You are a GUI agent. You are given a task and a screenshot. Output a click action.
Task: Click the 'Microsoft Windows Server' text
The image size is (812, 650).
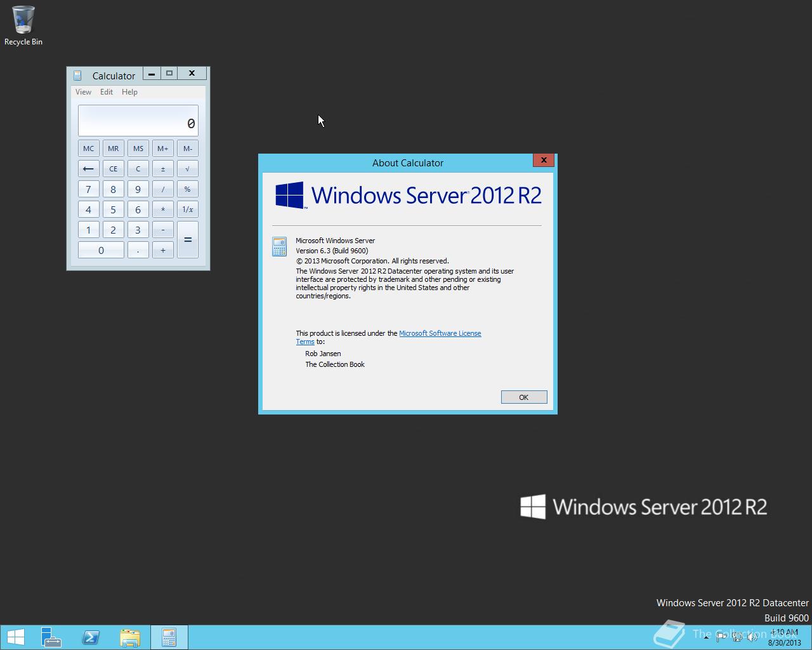tap(335, 241)
